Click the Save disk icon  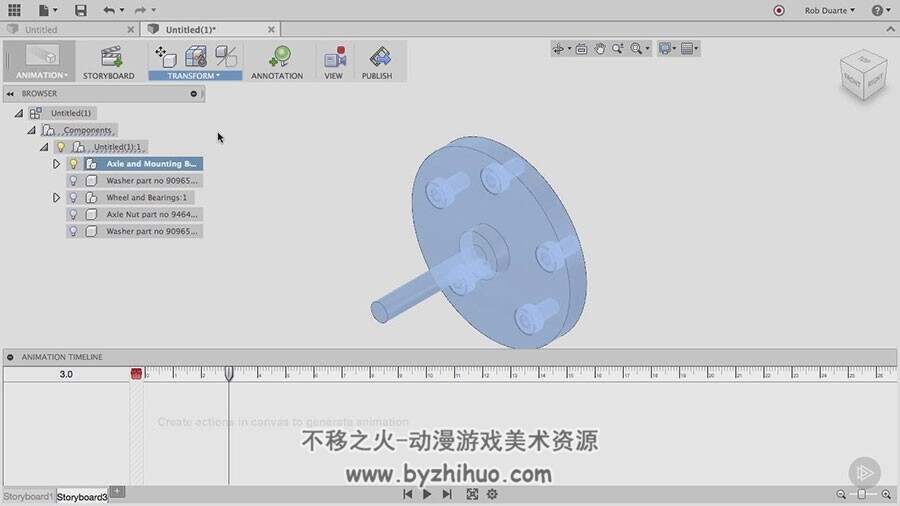(x=81, y=10)
